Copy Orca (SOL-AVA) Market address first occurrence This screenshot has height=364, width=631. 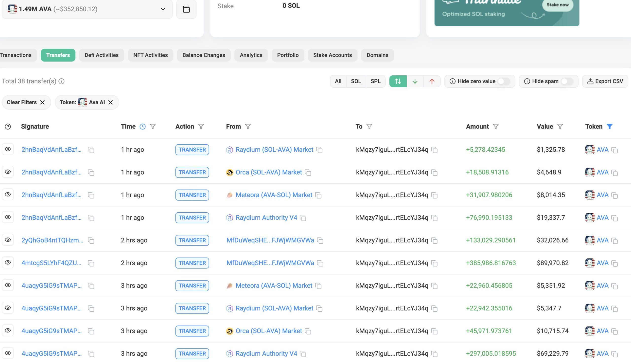tap(308, 173)
